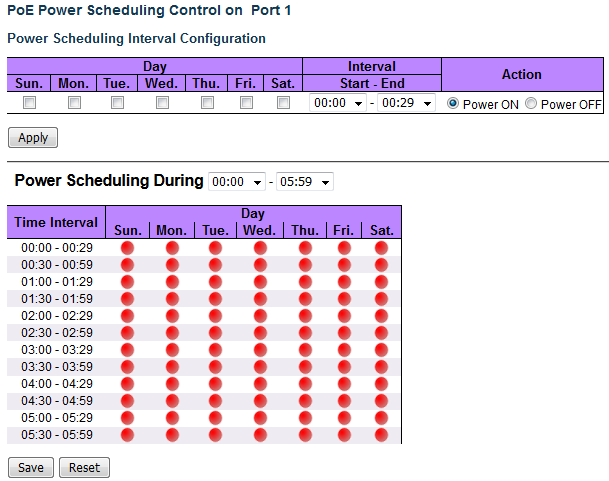Click Tuesday red dot in 04:00 - 04:29 row
This screenshot has width=609, height=481.
coord(216,383)
